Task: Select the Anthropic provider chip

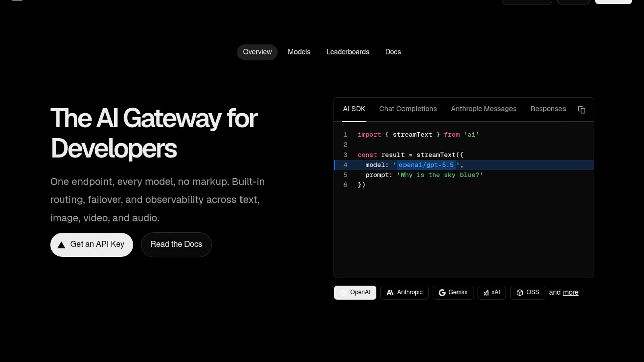Action: click(404, 292)
